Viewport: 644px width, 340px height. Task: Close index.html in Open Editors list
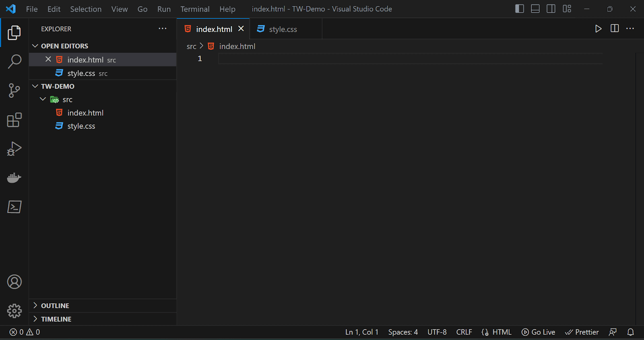coord(48,59)
